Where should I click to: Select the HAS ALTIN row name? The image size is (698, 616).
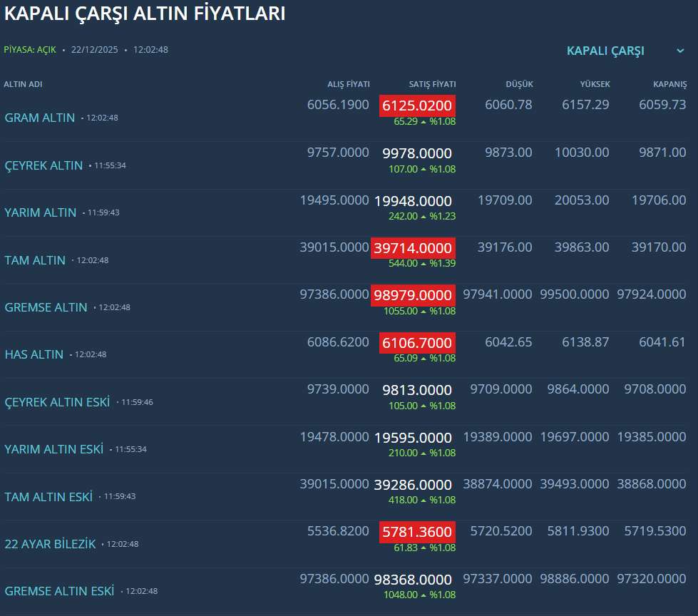tap(34, 354)
